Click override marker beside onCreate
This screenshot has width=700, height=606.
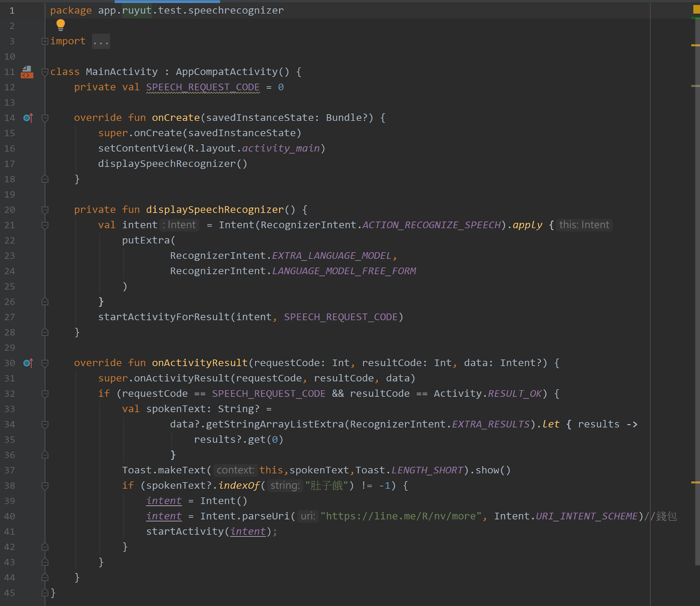(x=28, y=118)
